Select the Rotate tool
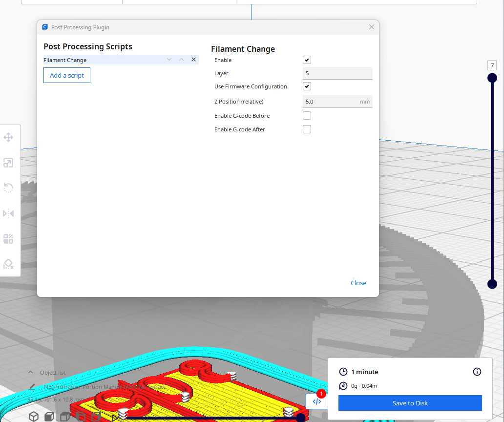The width and height of the screenshot is (504, 422). coord(8,188)
